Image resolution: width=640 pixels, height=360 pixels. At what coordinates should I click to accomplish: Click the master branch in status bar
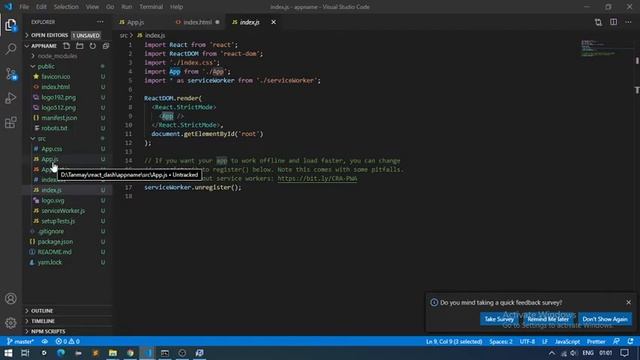[20, 341]
